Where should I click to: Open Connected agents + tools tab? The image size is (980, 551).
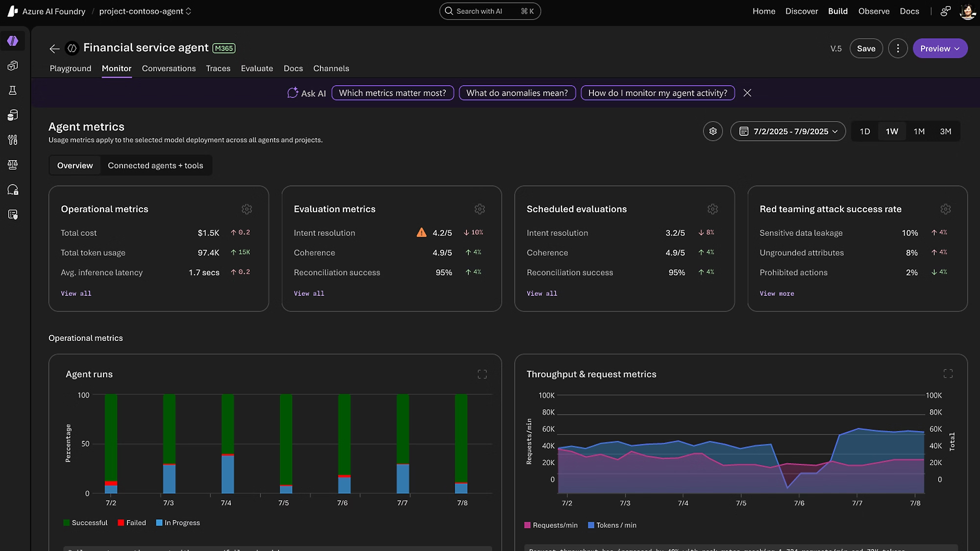(155, 166)
